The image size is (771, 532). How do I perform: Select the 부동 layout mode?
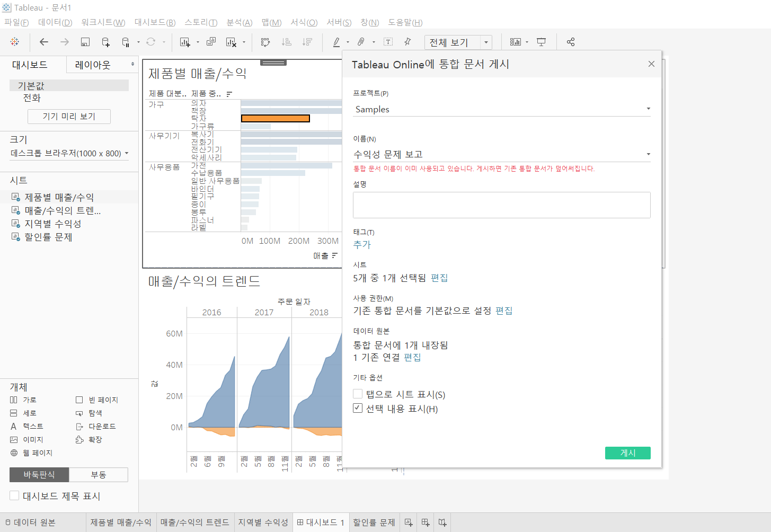coord(99,475)
